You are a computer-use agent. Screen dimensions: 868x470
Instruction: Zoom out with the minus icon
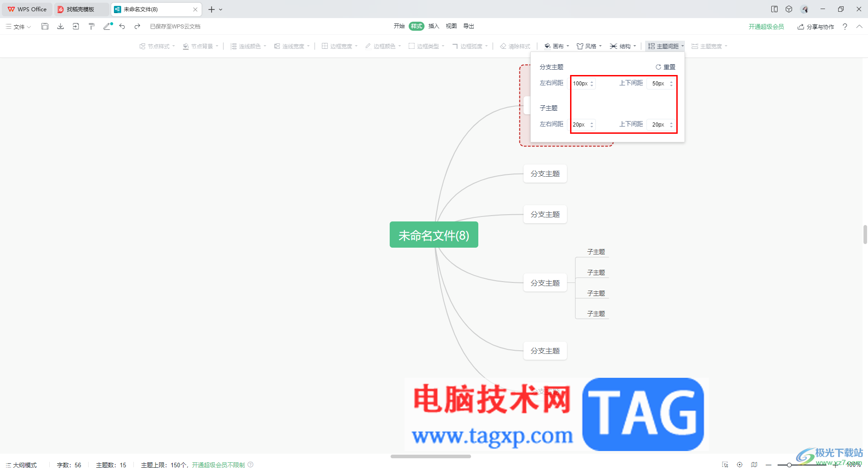click(x=769, y=465)
